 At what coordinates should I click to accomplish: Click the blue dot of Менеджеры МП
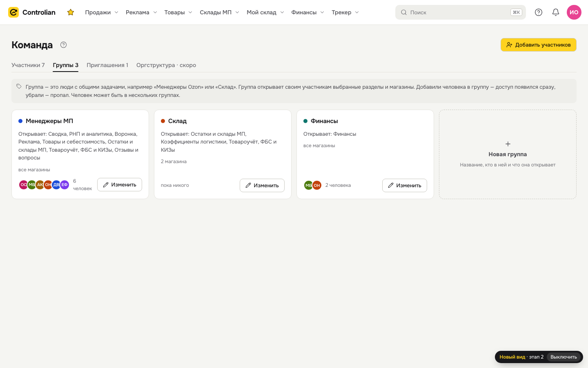click(x=20, y=121)
